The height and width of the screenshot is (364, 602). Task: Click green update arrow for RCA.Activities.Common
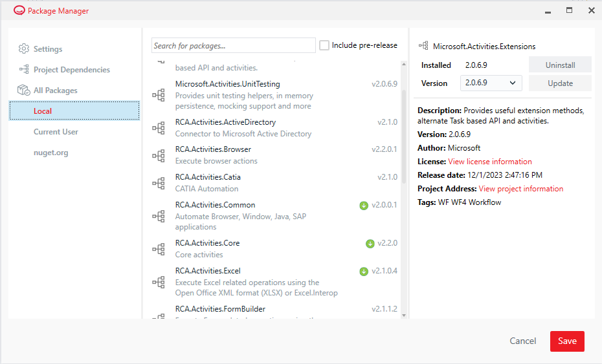click(364, 206)
